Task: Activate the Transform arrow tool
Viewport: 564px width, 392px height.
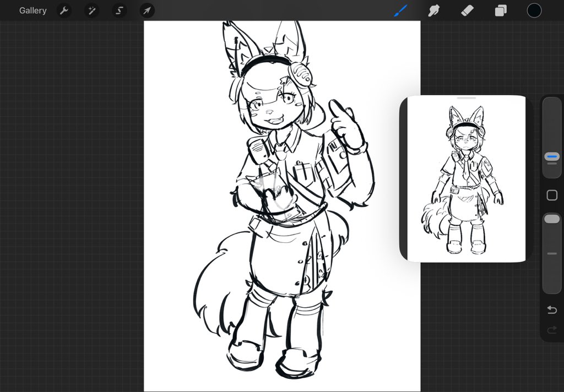Action: (x=147, y=10)
